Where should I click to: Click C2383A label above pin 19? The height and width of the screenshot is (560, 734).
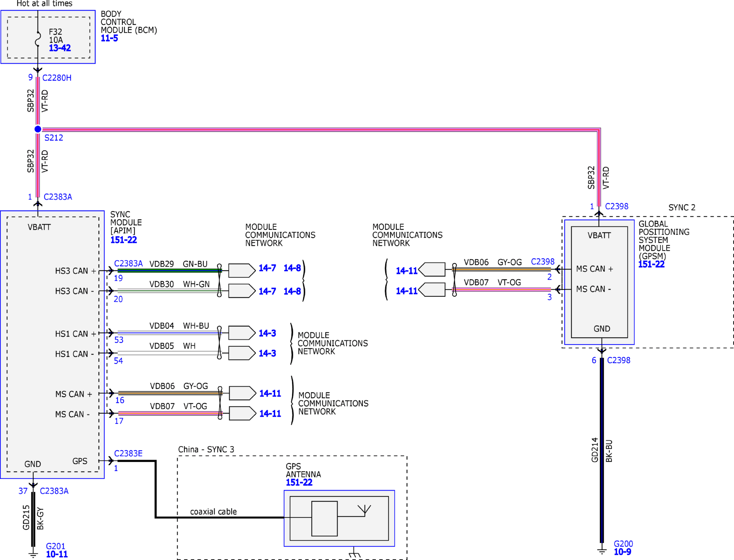[128, 263]
